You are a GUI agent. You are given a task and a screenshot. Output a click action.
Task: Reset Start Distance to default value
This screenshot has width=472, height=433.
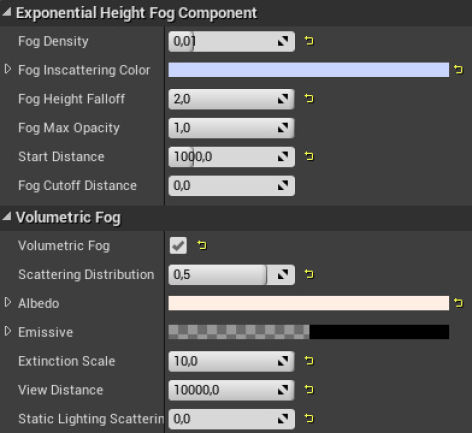click(309, 156)
